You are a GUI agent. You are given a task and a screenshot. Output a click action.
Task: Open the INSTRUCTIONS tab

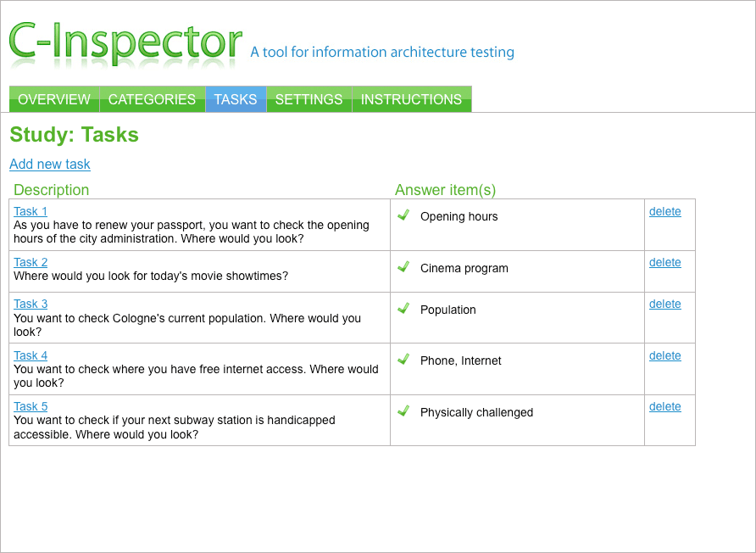point(411,99)
